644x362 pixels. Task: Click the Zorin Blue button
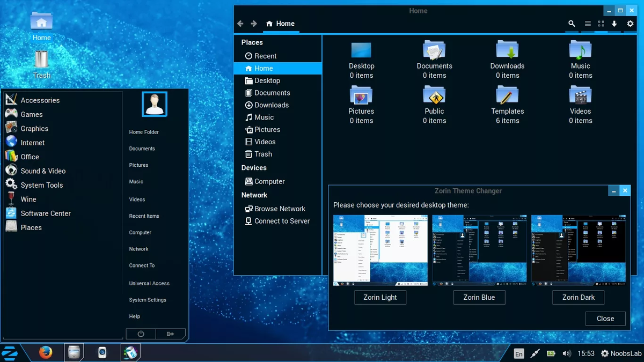[x=479, y=298]
